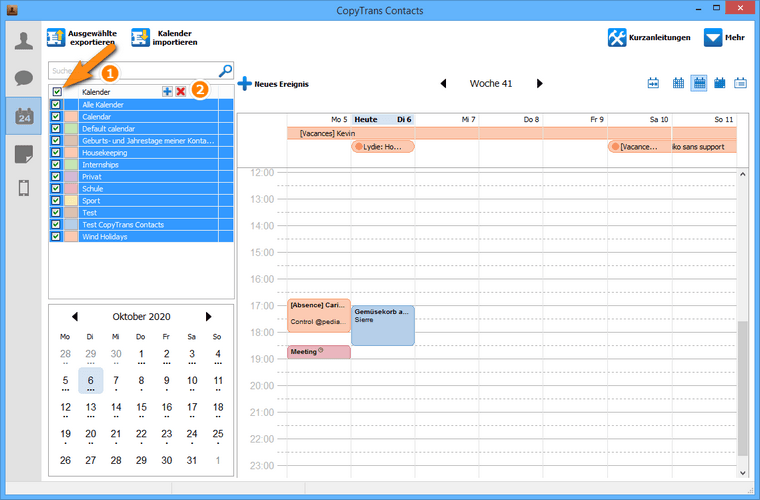Click the Neues Ereignis plus icon
Image resolution: width=760 pixels, height=500 pixels.
click(245, 83)
